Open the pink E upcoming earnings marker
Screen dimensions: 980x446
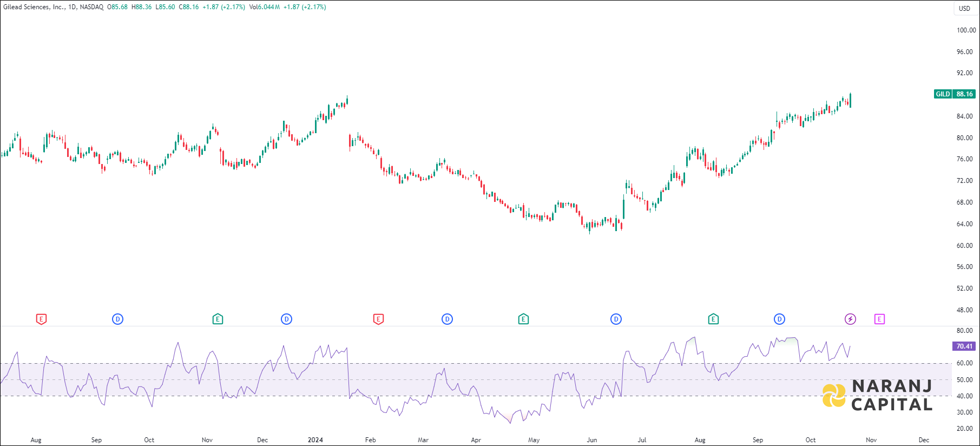(879, 319)
